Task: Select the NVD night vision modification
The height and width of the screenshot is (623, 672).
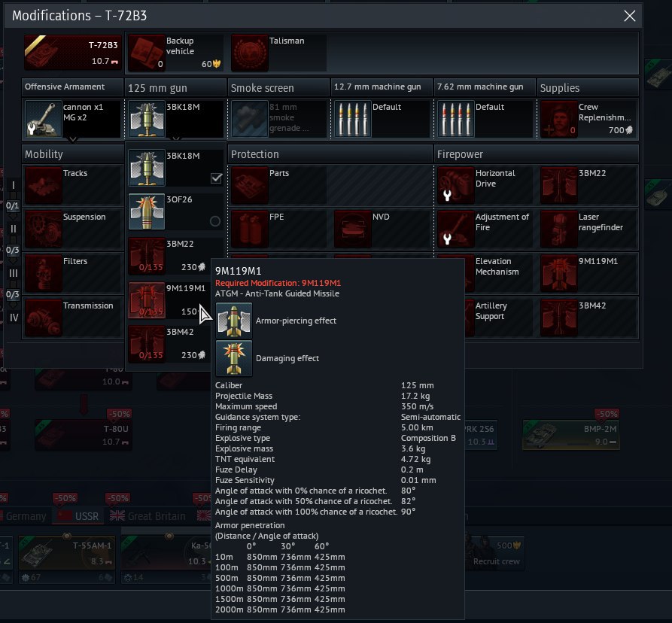Action: coord(382,229)
